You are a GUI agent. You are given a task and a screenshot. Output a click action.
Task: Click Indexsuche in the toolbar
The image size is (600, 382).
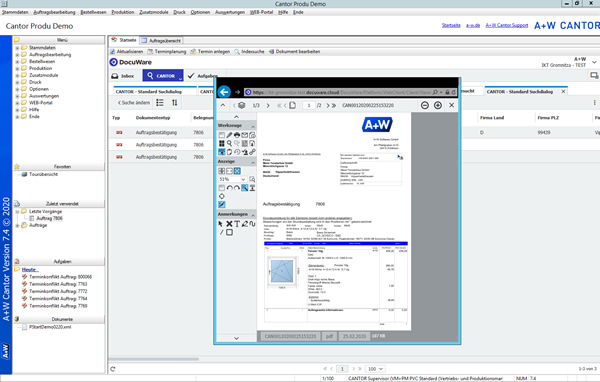click(249, 52)
